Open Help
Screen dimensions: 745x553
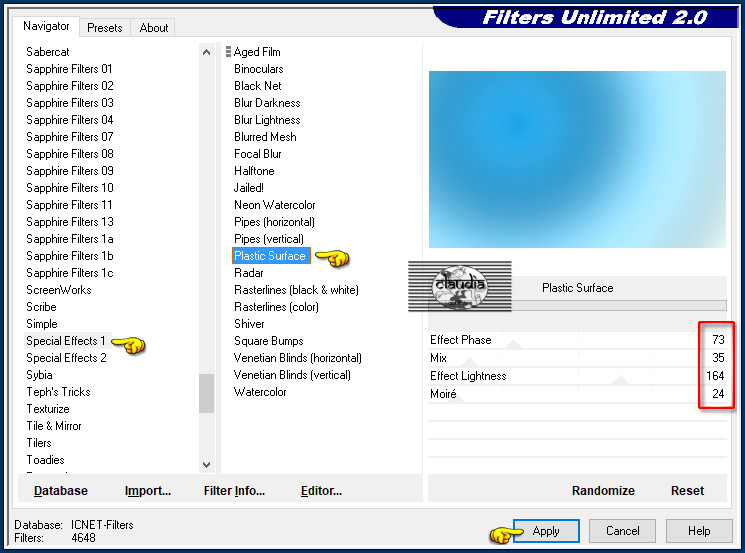699,531
